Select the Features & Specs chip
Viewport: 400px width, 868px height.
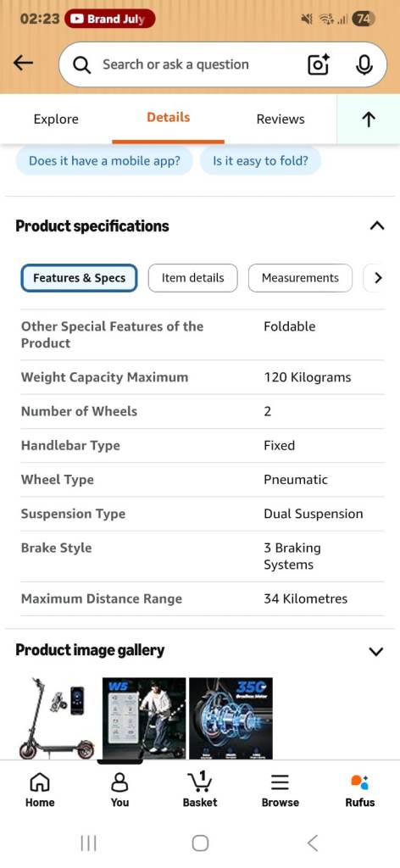pyautogui.click(x=79, y=278)
